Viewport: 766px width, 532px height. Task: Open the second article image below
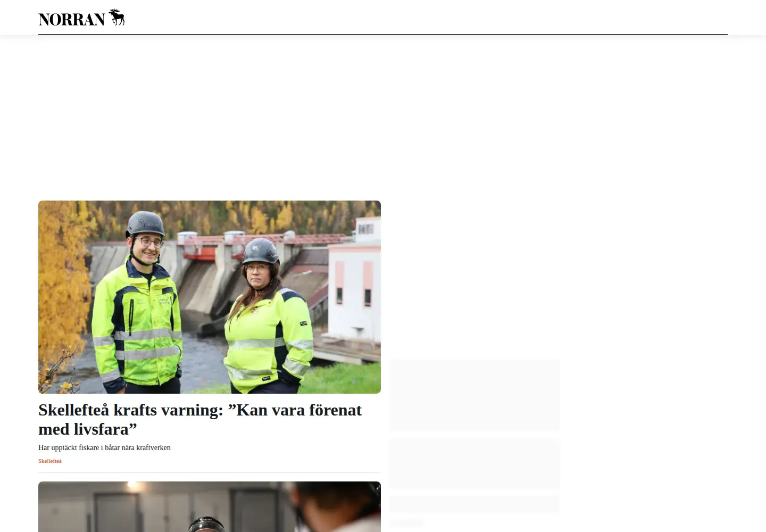[x=210, y=506]
